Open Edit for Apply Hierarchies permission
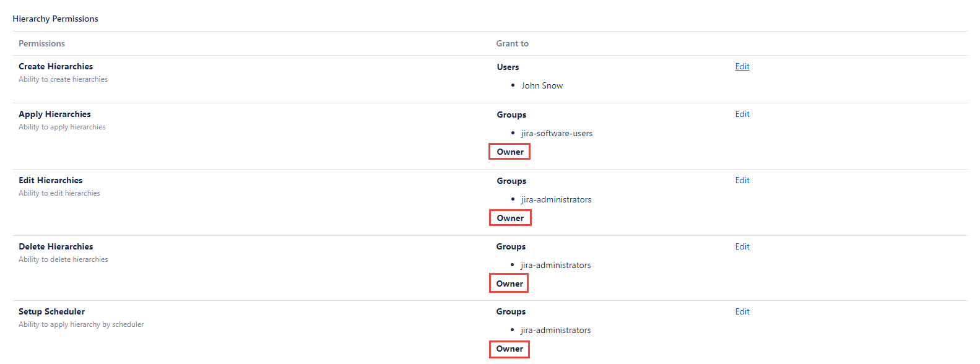The width and height of the screenshot is (980, 364). (742, 115)
